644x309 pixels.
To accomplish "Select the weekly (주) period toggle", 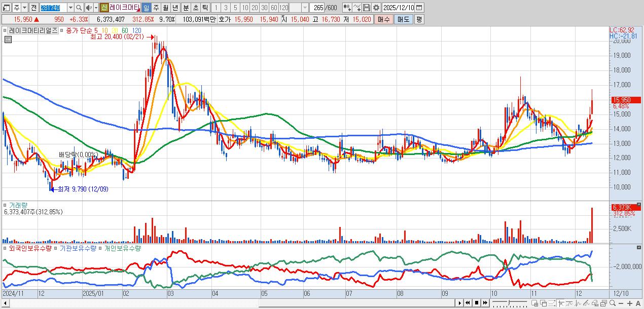I will pyautogui.click(x=156, y=8).
